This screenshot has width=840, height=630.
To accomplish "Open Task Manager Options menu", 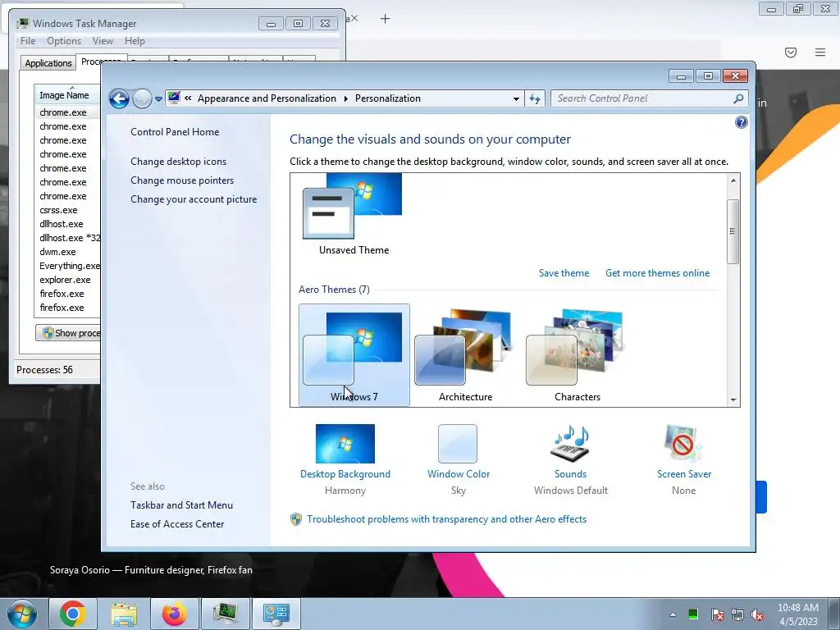I will point(64,41).
